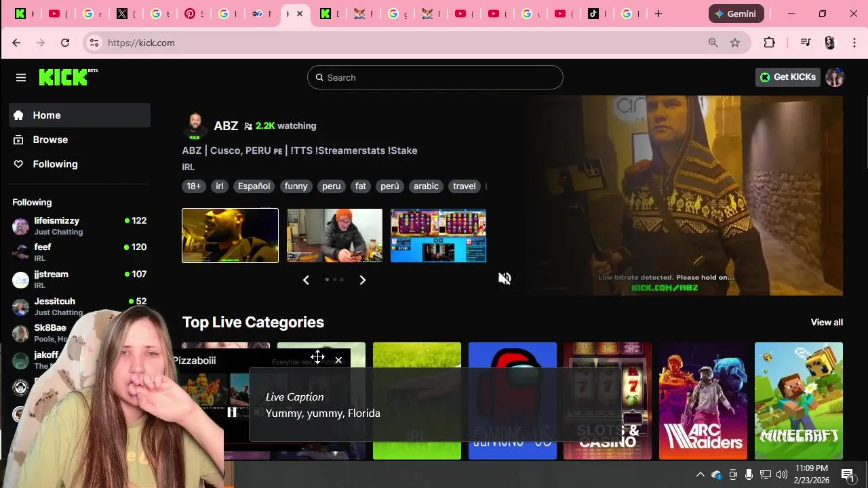
Task: Click the irl tag
Action: (x=220, y=186)
